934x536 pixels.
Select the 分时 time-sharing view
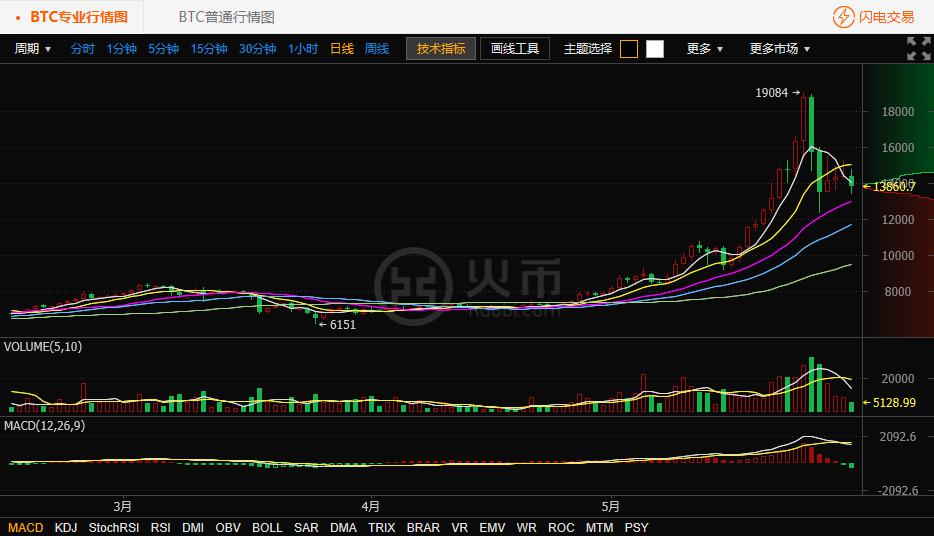pyautogui.click(x=82, y=48)
